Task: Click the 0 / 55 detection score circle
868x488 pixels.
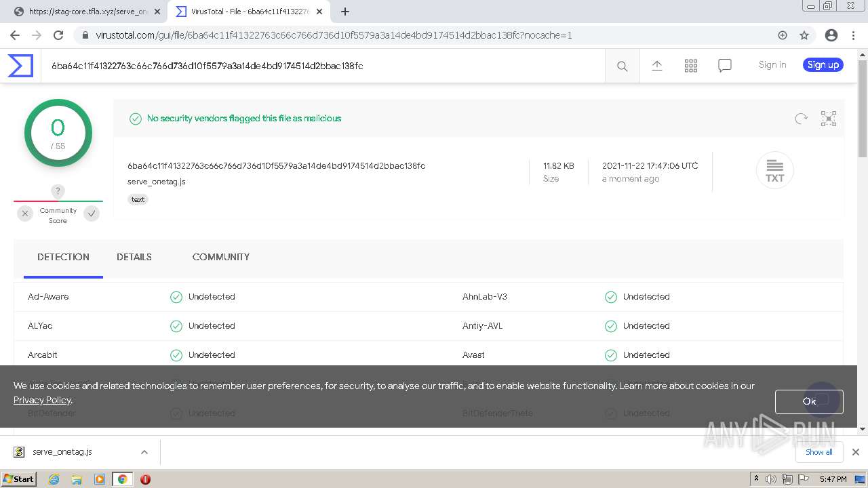Action: click(58, 134)
